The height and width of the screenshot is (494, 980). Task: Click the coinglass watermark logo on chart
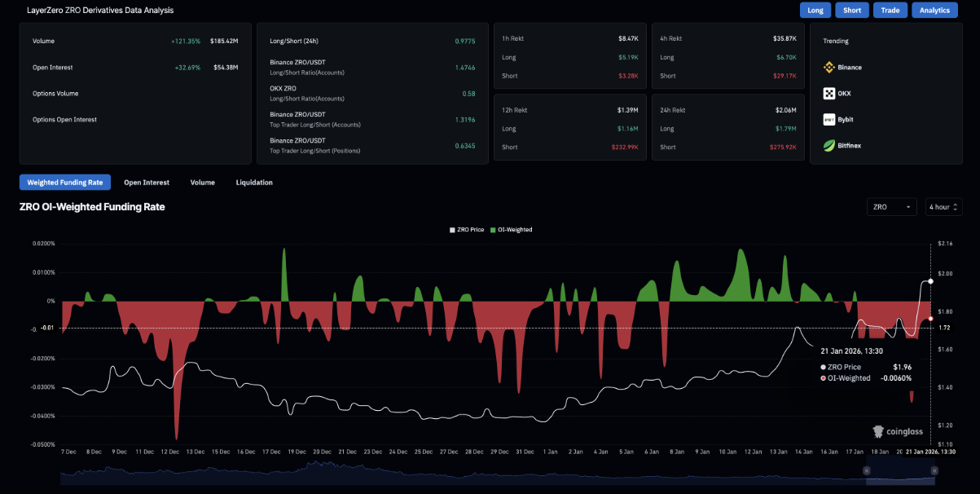878,431
